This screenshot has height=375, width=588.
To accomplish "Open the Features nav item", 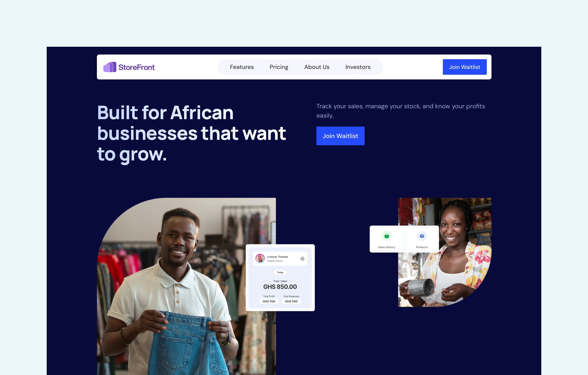I will coord(242,67).
